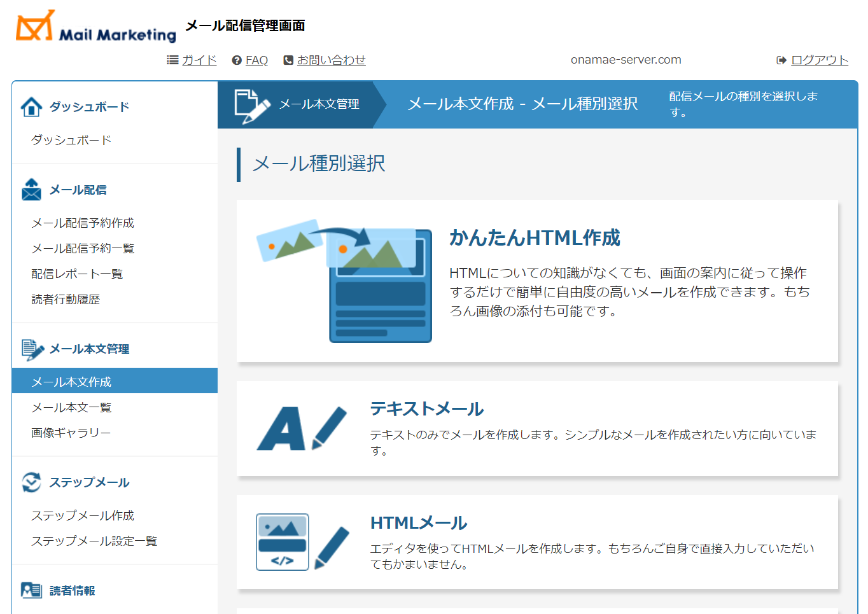
Task: Select the dashboard home icon
Action: point(31,106)
